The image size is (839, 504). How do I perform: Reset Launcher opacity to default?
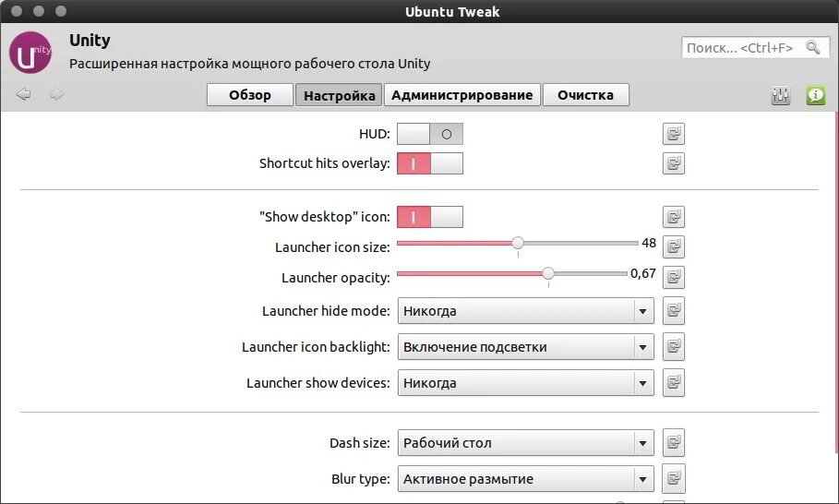click(x=674, y=277)
